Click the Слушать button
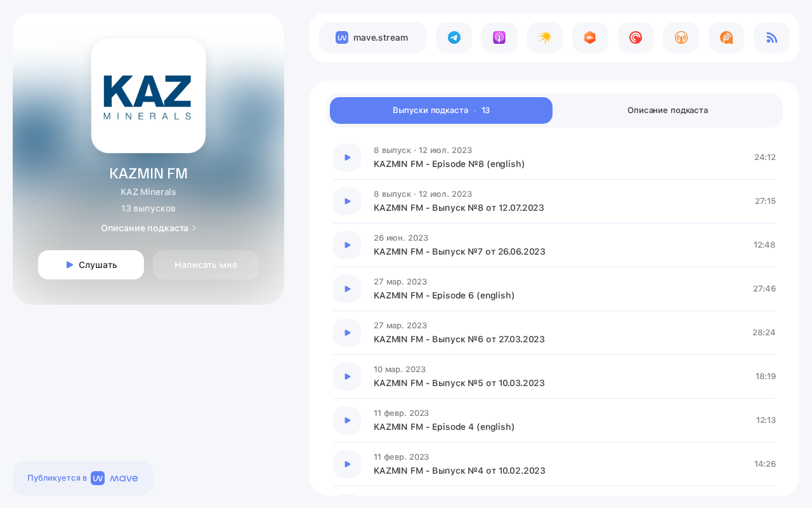812x508 pixels. click(91, 265)
